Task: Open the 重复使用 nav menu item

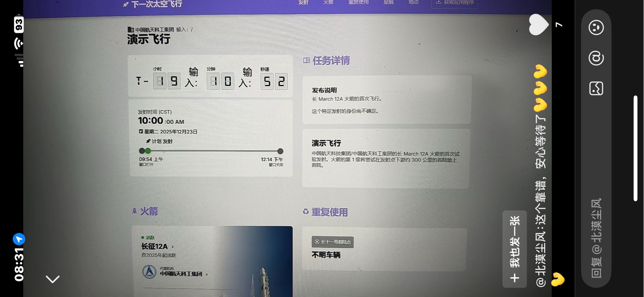Action: tap(358, 2)
